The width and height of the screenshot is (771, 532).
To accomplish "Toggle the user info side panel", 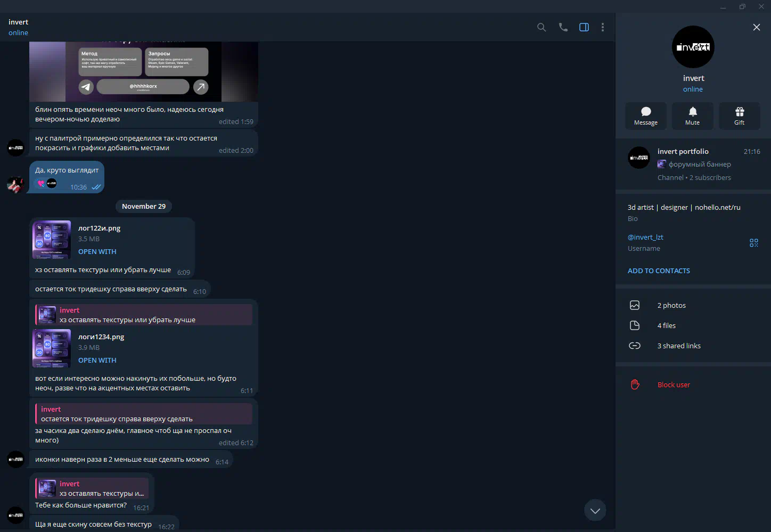I will click(x=584, y=27).
